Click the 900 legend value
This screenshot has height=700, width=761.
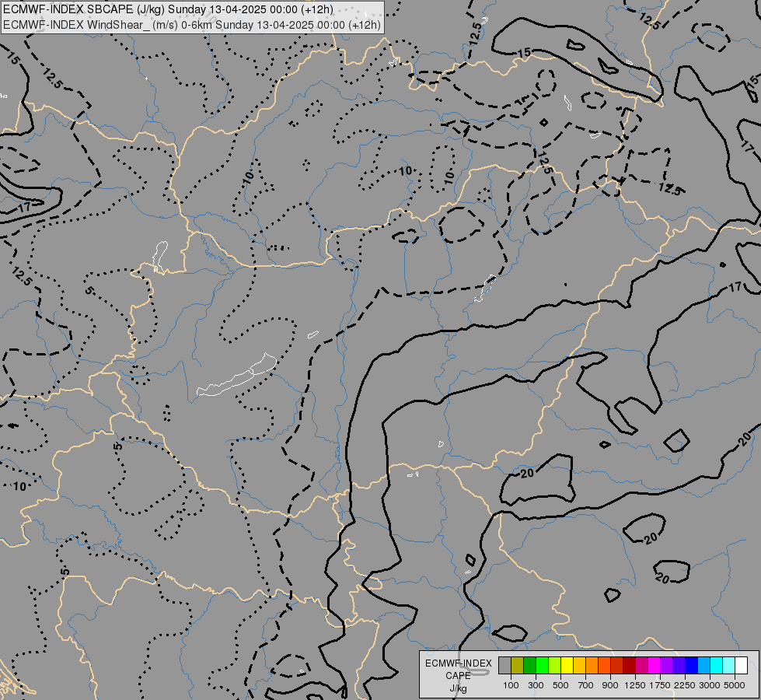[610, 685]
